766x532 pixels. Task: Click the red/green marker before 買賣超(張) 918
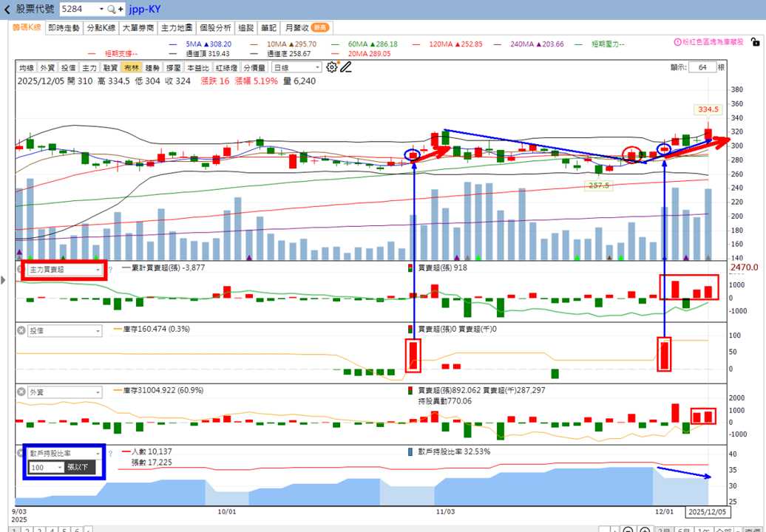(x=410, y=268)
